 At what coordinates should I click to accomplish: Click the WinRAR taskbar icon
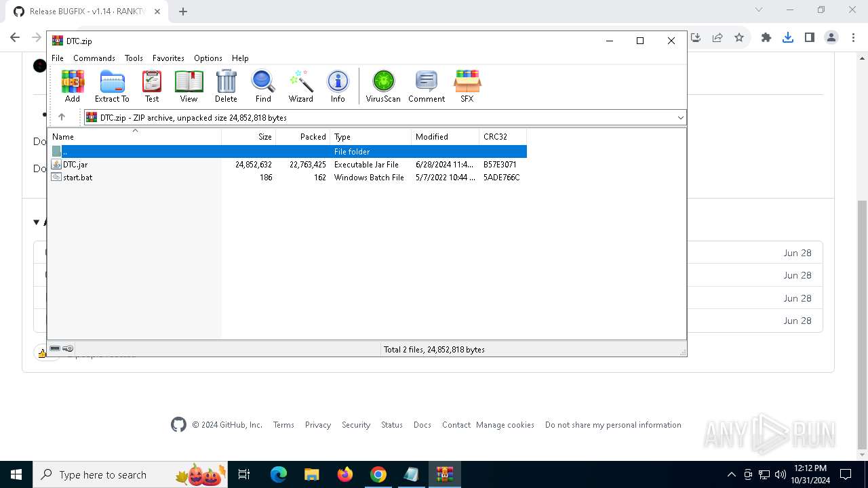(445, 474)
